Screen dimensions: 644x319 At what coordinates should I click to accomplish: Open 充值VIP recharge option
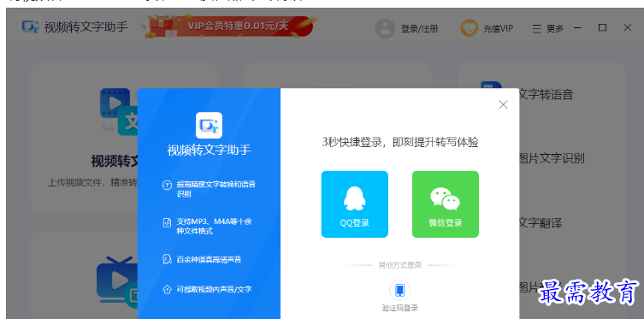tap(499, 29)
